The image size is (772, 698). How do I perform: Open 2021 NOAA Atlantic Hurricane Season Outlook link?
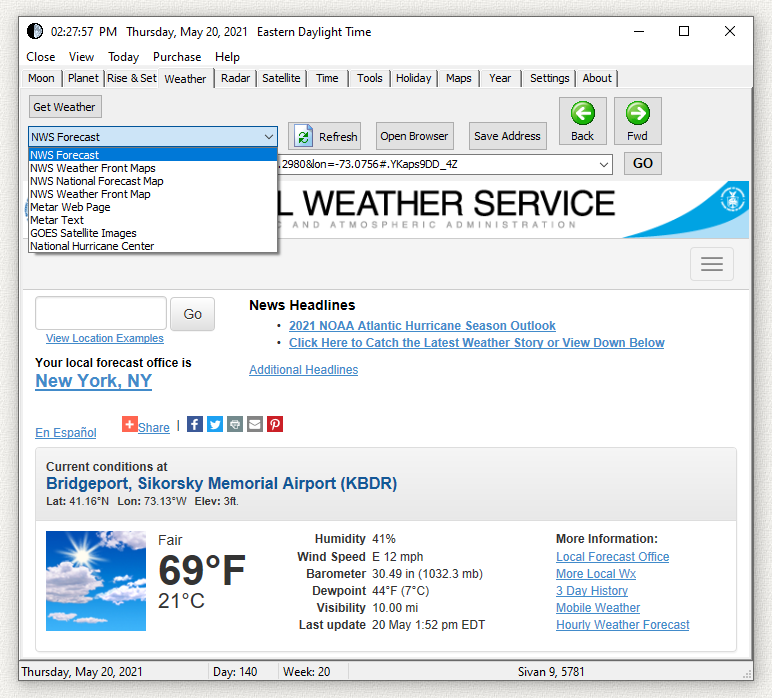(422, 326)
